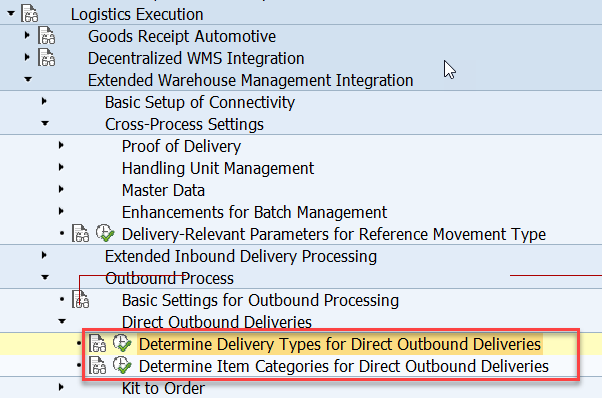Select the Handling Unit Management entry

pos(218,168)
